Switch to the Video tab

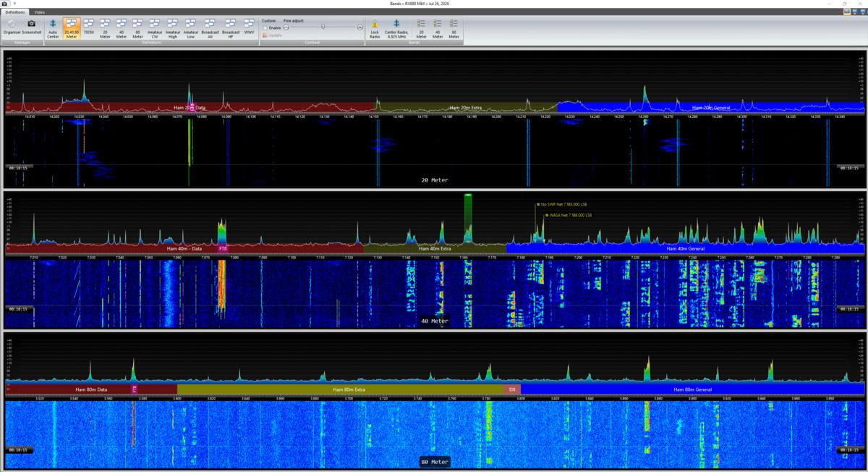click(39, 12)
